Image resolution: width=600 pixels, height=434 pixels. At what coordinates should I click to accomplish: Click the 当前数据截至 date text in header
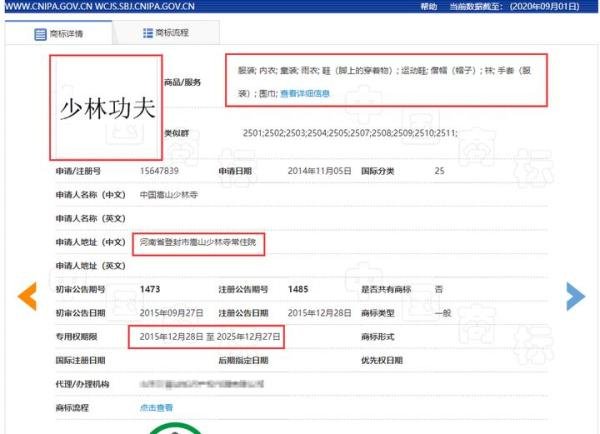point(514,7)
